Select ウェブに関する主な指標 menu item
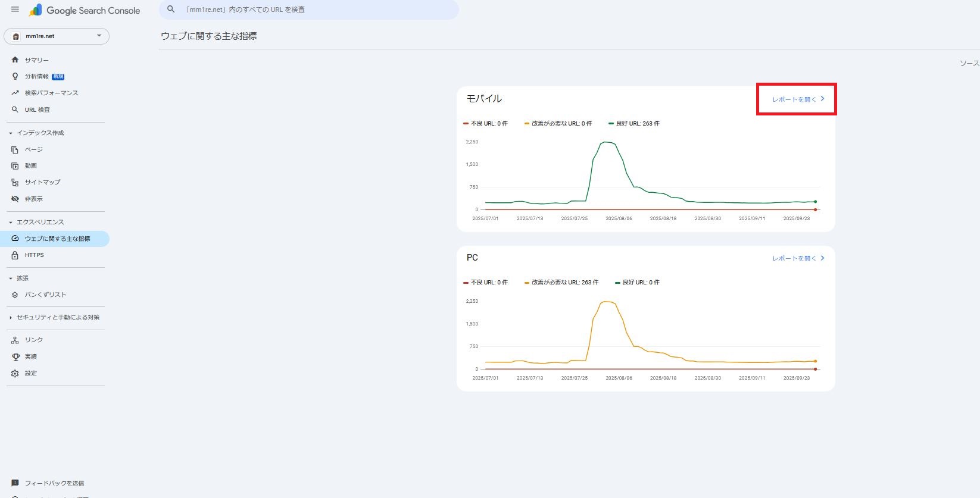 coord(57,239)
